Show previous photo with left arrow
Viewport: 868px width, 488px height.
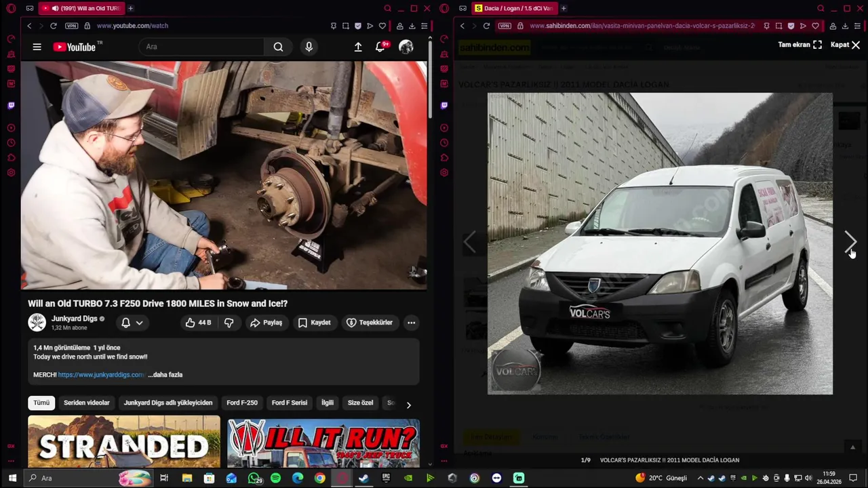(470, 241)
